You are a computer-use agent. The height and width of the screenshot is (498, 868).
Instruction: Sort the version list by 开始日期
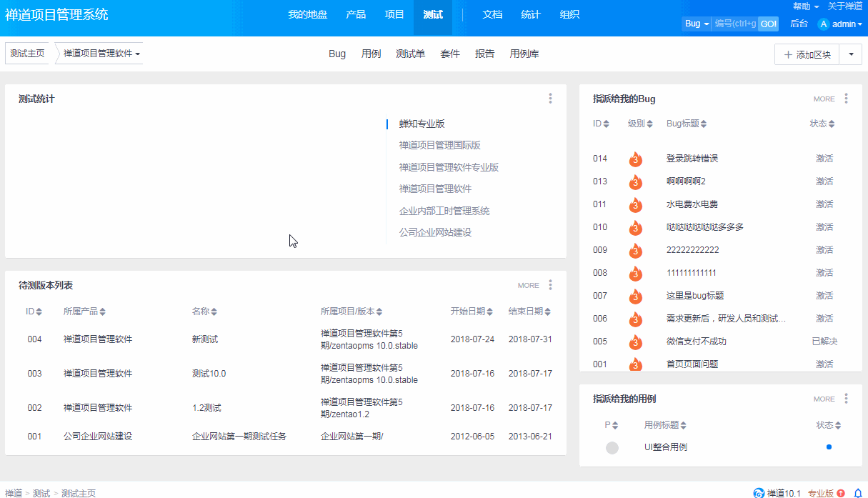click(x=472, y=312)
